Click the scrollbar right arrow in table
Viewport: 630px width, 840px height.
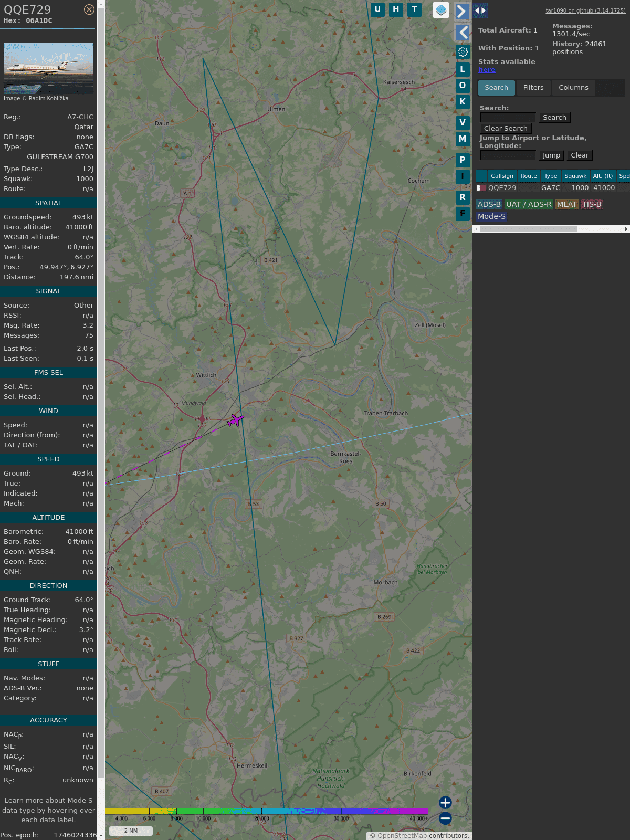(x=626, y=229)
